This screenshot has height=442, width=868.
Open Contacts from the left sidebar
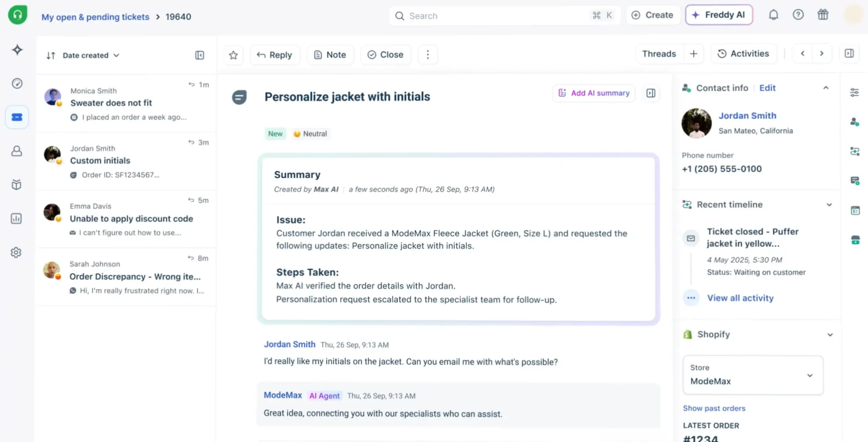[17, 151]
